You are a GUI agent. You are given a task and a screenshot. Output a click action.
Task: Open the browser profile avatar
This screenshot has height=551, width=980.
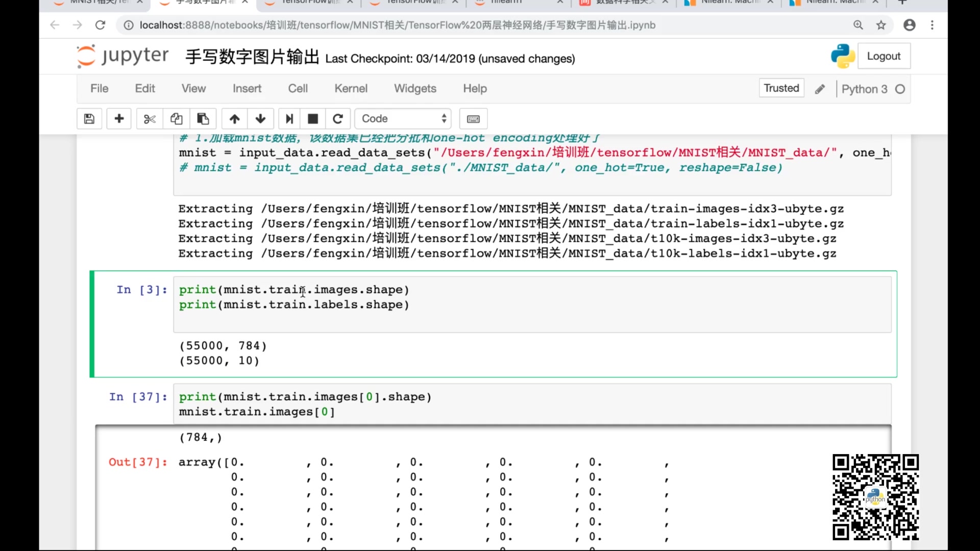point(910,25)
